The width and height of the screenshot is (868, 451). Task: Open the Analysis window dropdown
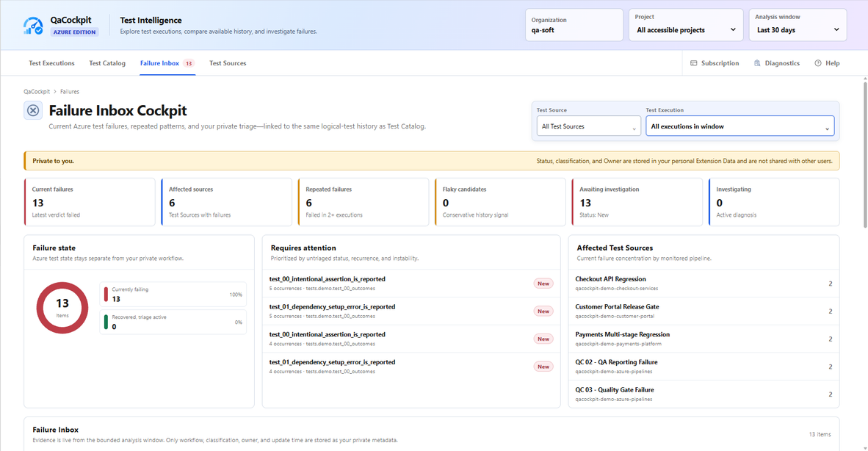[x=798, y=25]
